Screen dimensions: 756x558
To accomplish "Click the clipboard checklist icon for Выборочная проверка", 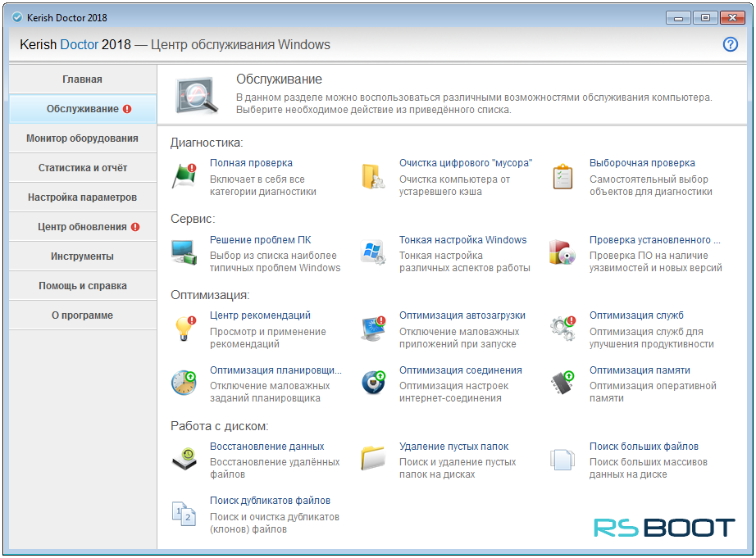I will (562, 176).
